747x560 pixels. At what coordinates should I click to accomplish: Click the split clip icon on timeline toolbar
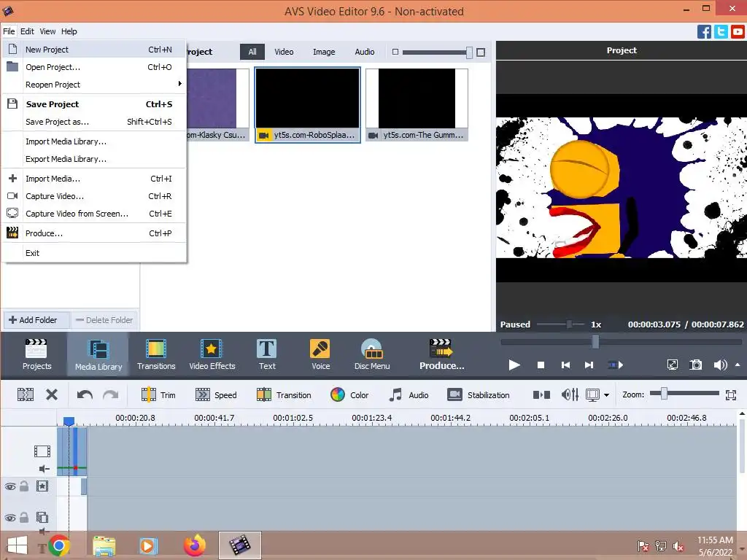26,394
